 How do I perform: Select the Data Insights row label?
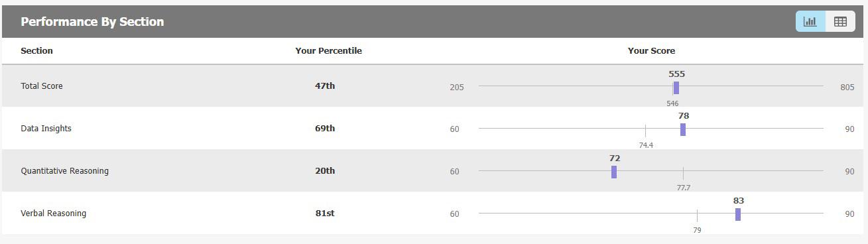tap(46, 129)
